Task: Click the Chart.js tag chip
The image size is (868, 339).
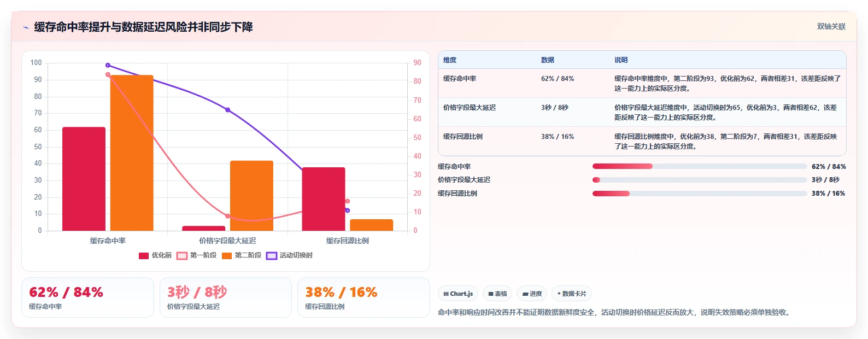Action: coord(458,294)
